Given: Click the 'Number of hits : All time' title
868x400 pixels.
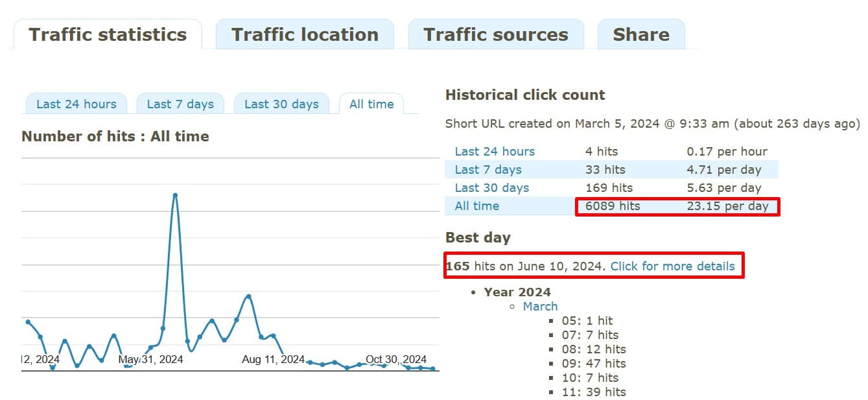Looking at the screenshot, I should pos(115,137).
